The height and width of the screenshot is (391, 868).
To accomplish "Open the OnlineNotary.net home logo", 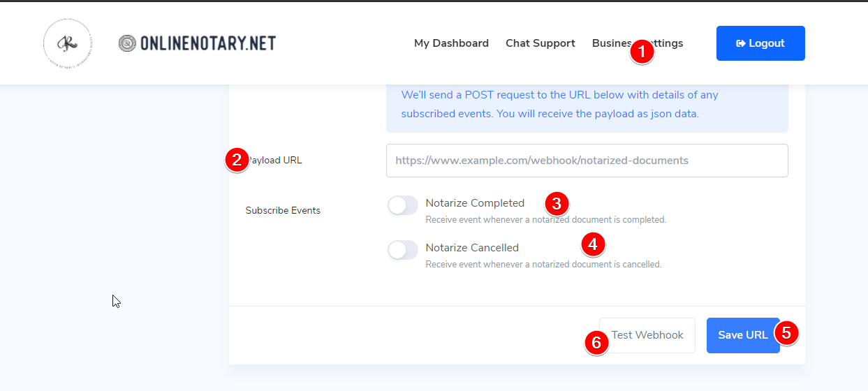I will click(197, 43).
